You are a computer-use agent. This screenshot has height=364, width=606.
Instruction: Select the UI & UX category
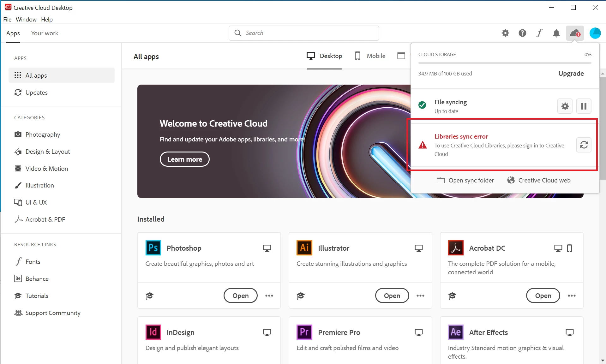(x=62, y=202)
